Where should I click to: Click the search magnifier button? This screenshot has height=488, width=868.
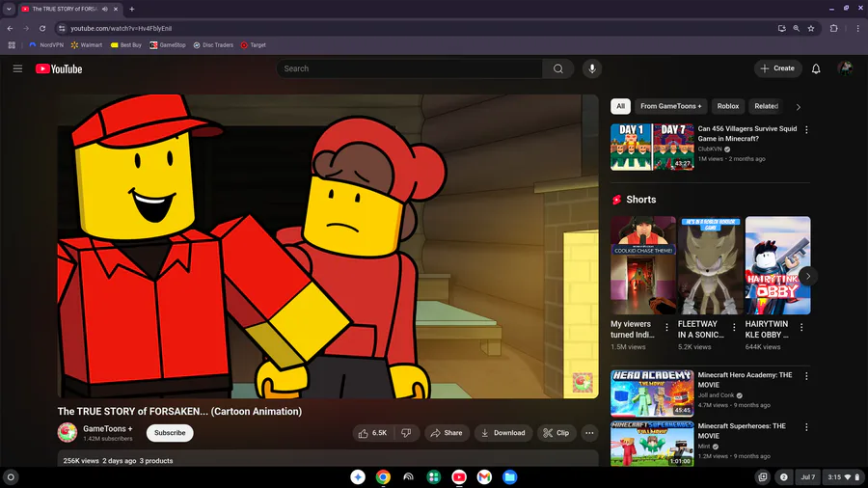tap(558, 68)
